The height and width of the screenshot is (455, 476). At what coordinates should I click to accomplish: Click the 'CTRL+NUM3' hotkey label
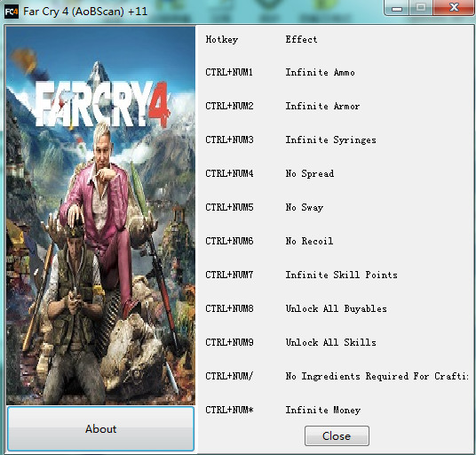(229, 140)
